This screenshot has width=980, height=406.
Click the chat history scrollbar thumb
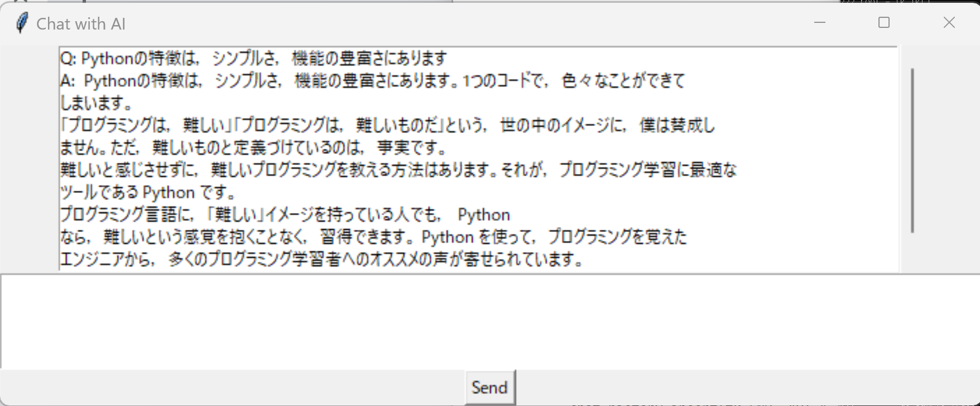[x=912, y=151]
